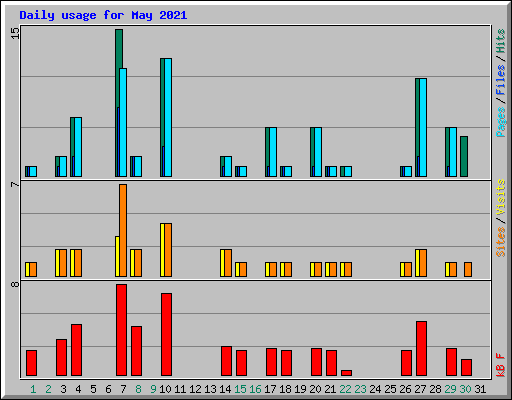Click day label '4' on the x-axis
The height and width of the screenshot is (400, 512).
[78, 389]
